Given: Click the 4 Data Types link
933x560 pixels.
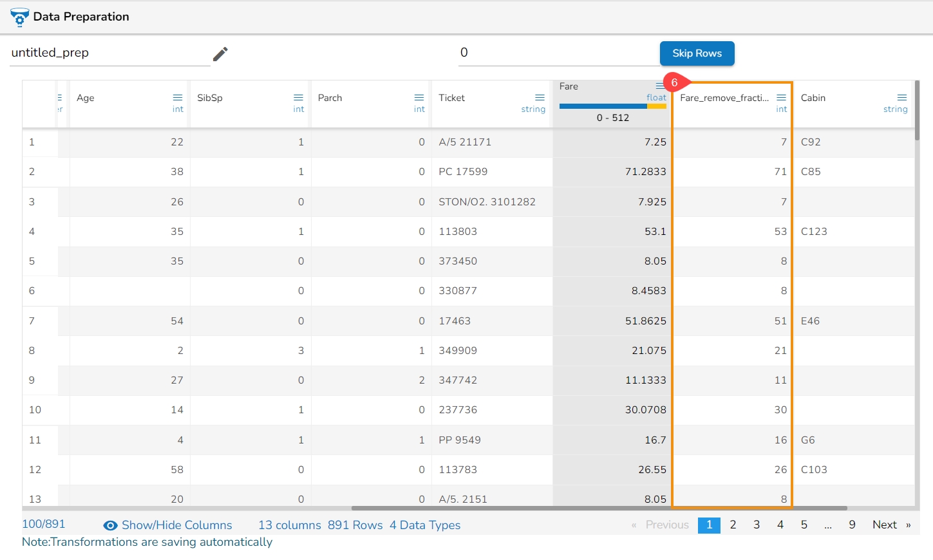Looking at the screenshot, I should [x=425, y=525].
